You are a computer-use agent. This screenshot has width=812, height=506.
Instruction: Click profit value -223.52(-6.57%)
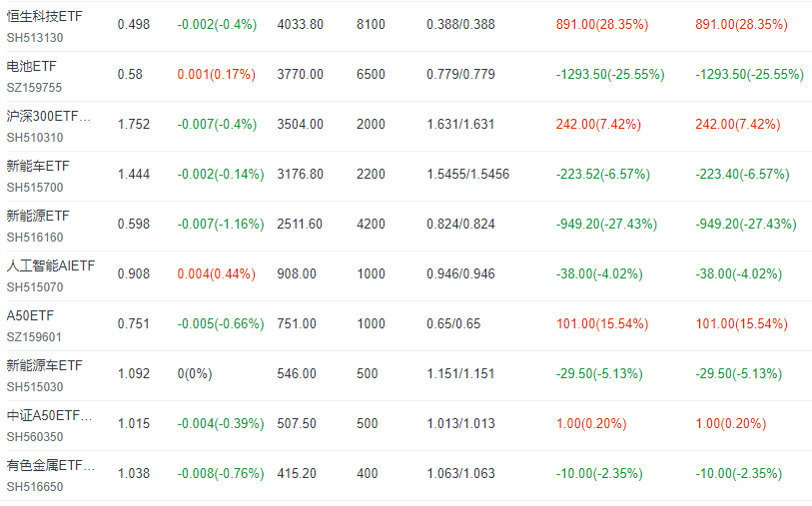click(603, 175)
